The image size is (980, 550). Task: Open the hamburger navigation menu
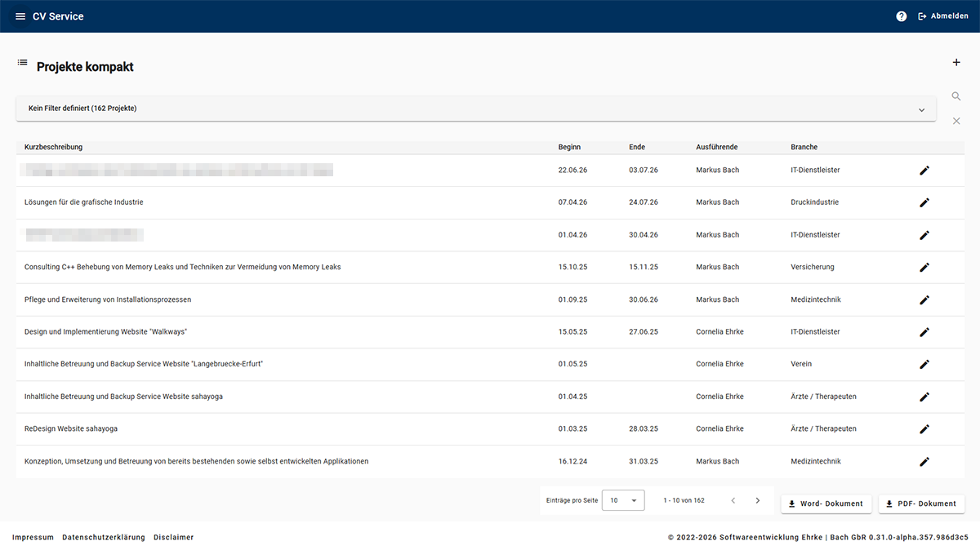pos(20,16)
